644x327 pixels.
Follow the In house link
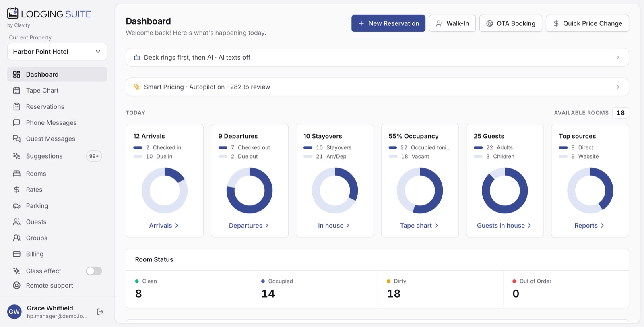334,226
